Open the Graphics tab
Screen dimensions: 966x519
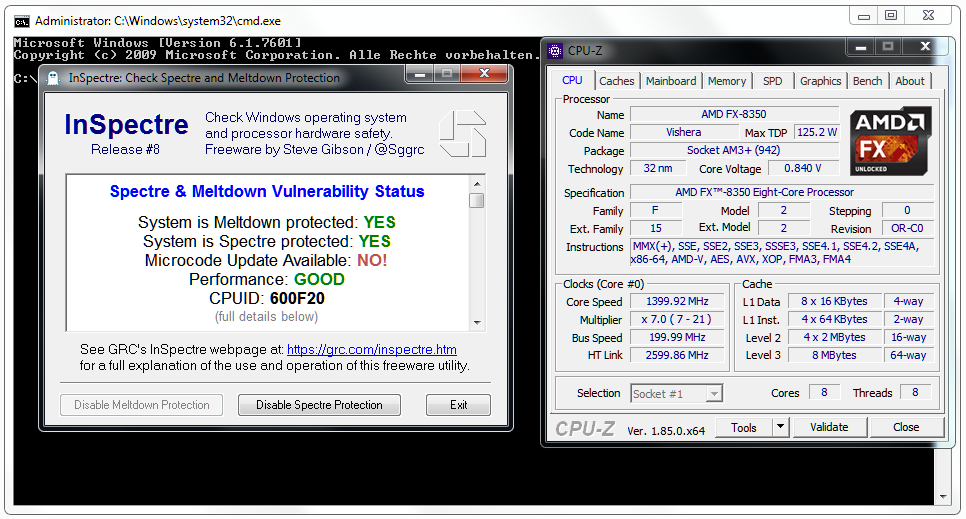pos(820,81)
